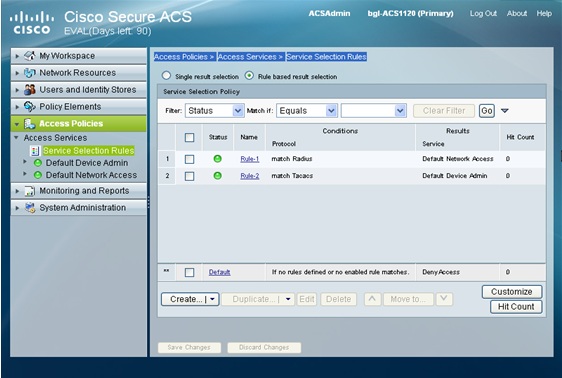
Task: Click the Service Selection Rules page icon
Action: 35,151
